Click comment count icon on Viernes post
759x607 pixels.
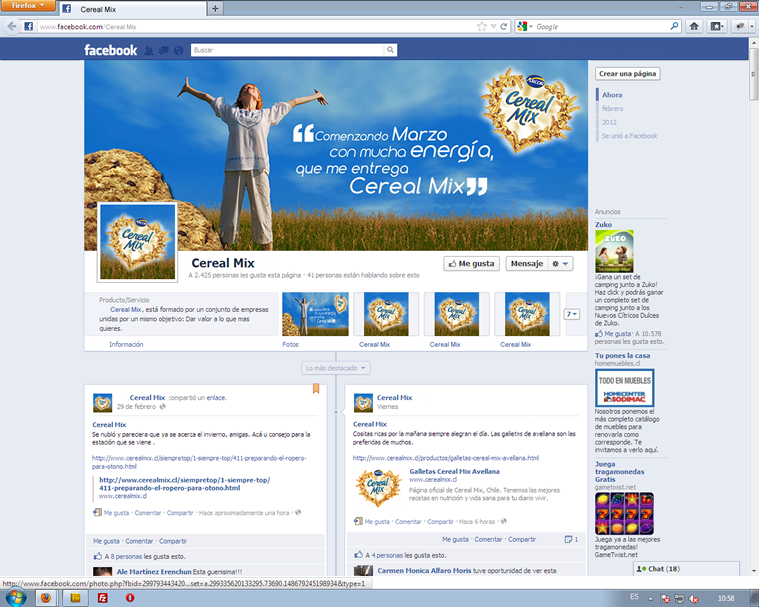(x=571, y=539)
